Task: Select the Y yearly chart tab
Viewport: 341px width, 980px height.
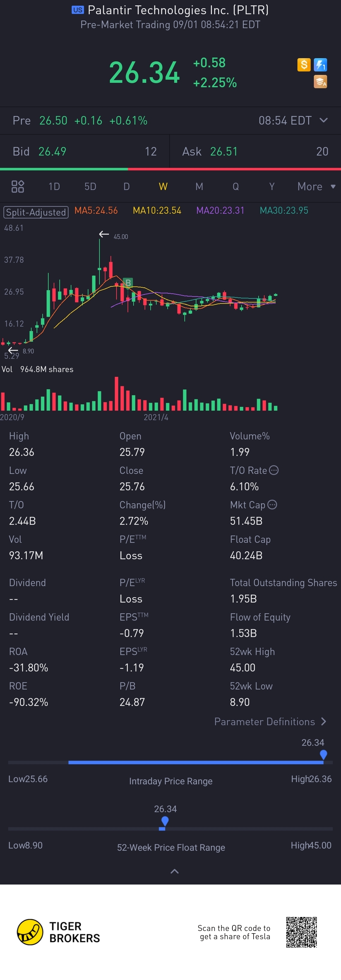Action: point(272,187)
